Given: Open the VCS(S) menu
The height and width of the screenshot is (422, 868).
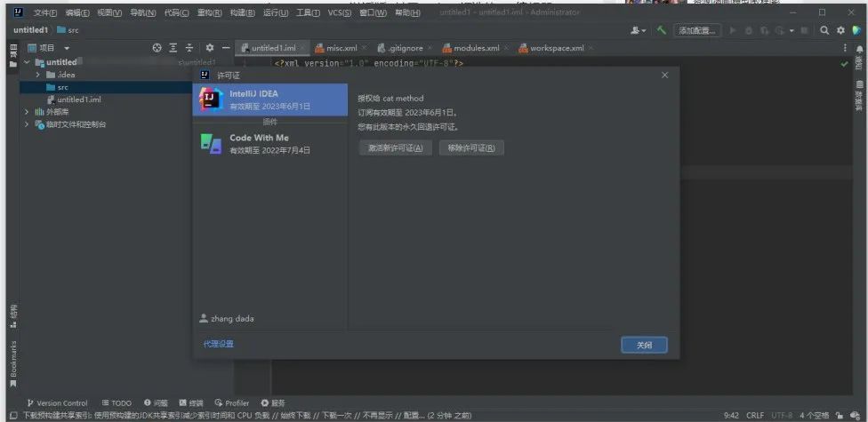Looking at the screenshot, I should (340, 12).
